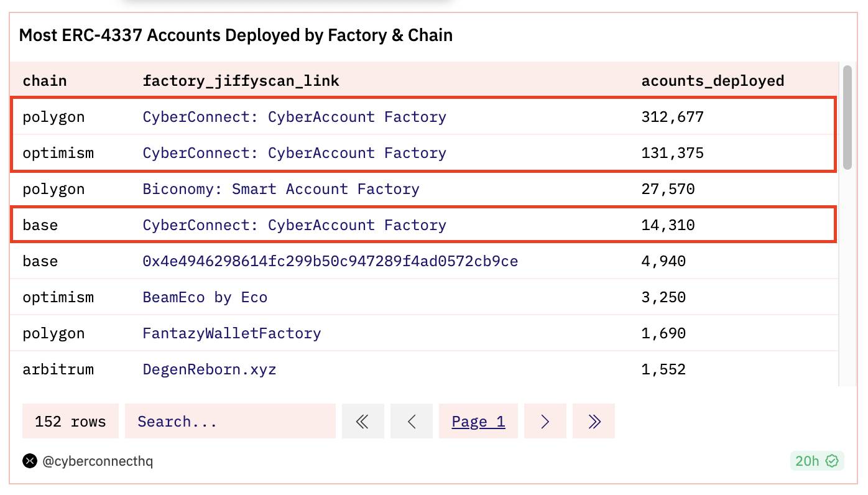
Task: Go to the first page of results
Action: [362, 422]
